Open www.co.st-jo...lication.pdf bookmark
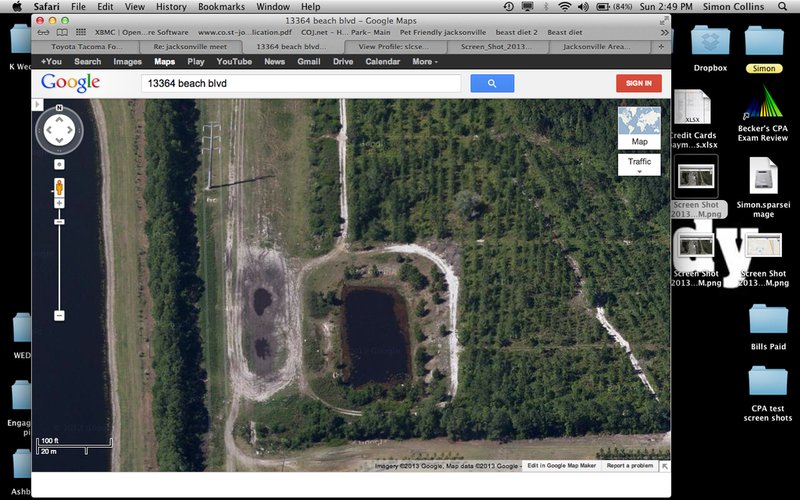The width and height of the screenshot is (800, 500). tap(245, 32)
